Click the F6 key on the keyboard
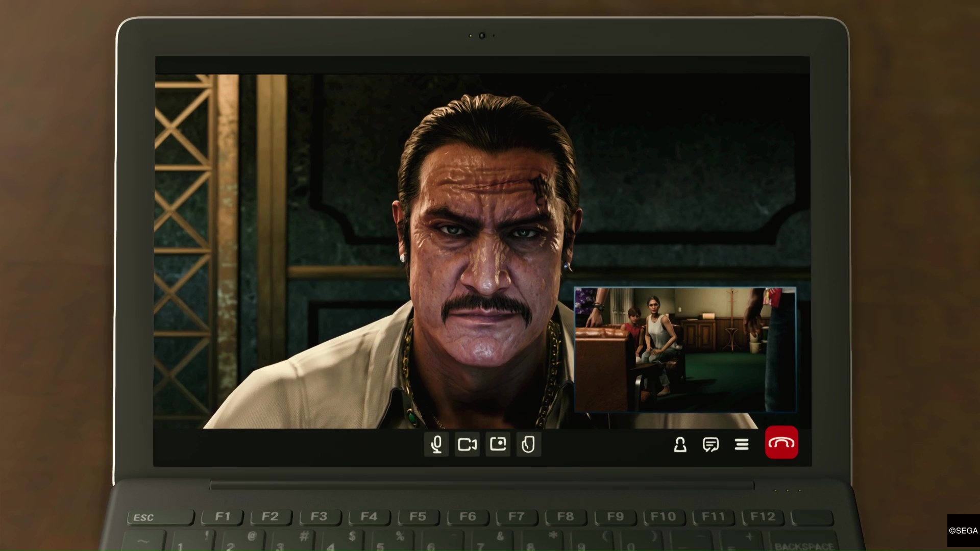This screenshot has width=980, height=551. (x=467, y=517)
